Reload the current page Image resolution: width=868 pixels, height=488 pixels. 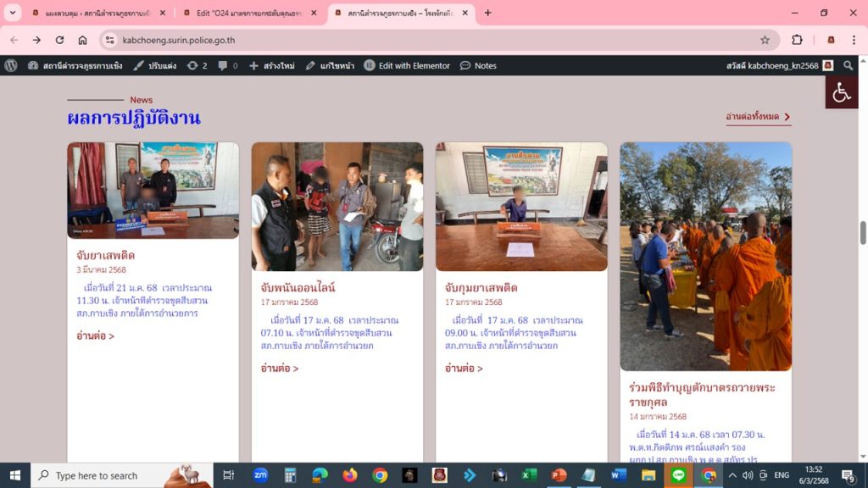tap(59, 40)
